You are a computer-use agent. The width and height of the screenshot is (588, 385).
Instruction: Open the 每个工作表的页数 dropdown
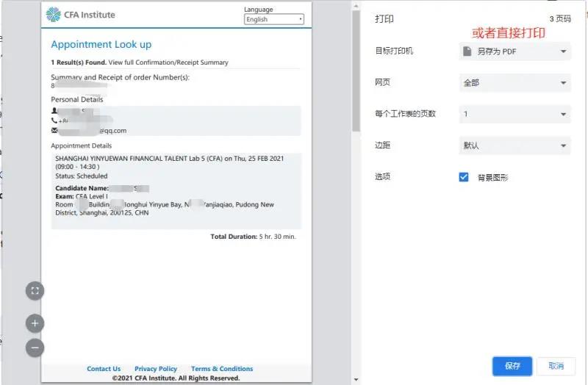514,115
